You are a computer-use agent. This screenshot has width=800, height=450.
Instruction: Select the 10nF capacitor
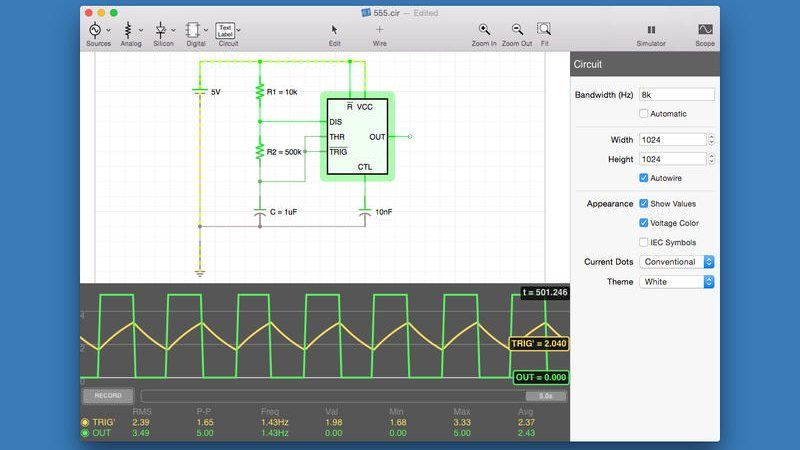click(365, 212)
